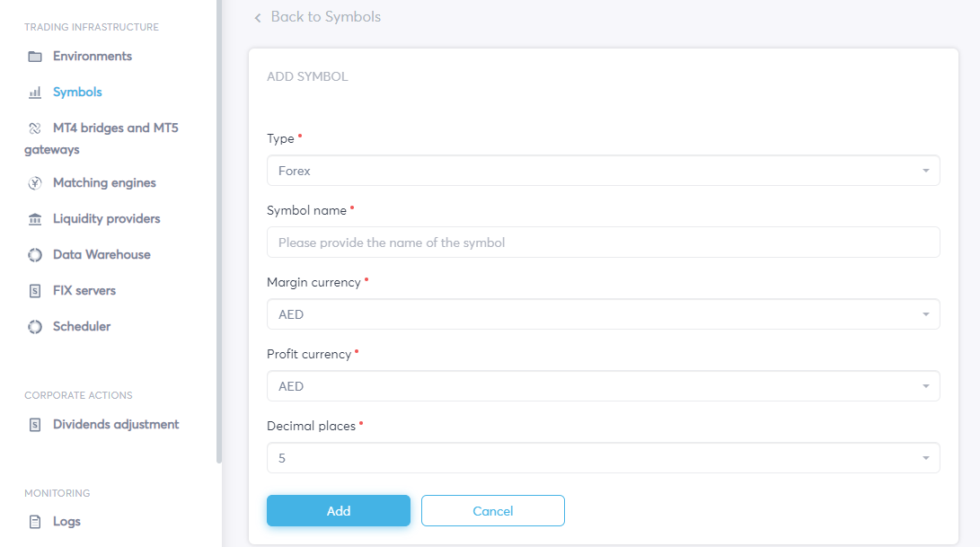Go to Matching engines menu item

click(x=104, y=183)
